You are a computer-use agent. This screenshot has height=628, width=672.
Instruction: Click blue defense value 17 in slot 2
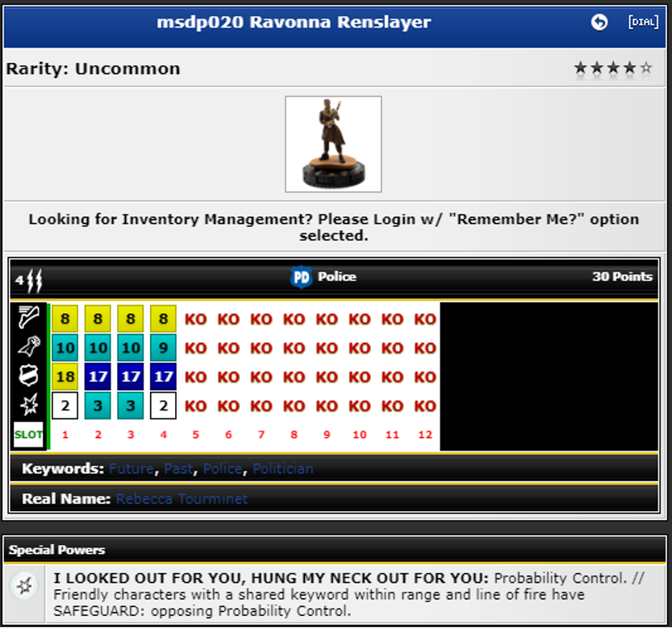click(98, 376)
